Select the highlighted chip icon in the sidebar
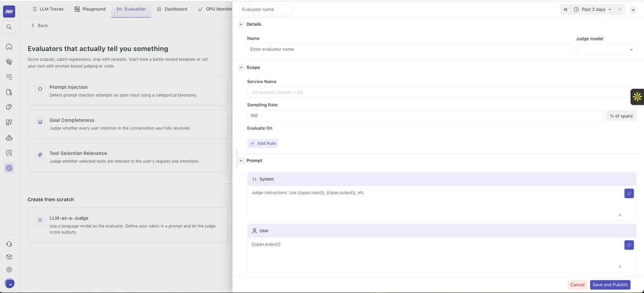 click(9, 168)
